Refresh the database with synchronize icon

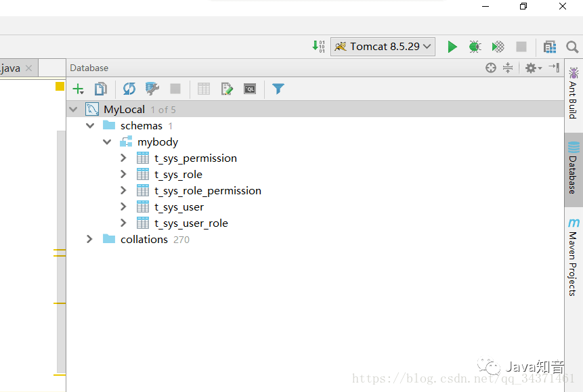[x=129, y=89]
